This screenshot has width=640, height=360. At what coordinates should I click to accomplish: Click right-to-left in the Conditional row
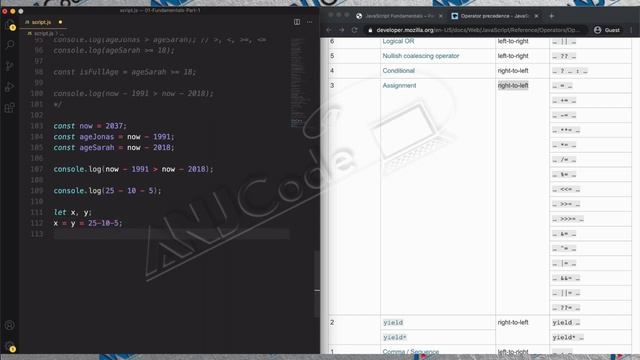tap(513, 71)
